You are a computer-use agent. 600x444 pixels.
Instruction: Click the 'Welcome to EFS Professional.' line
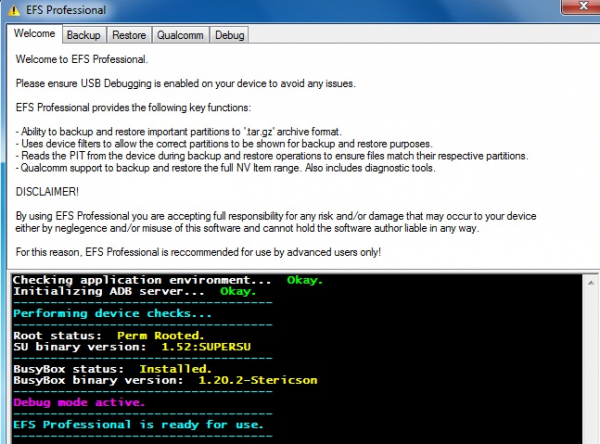coord(82,59)
